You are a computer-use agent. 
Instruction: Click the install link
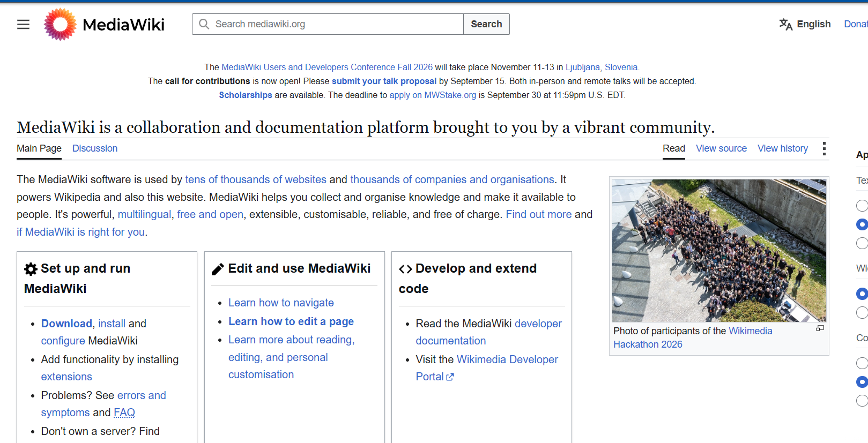click(112, 324)
